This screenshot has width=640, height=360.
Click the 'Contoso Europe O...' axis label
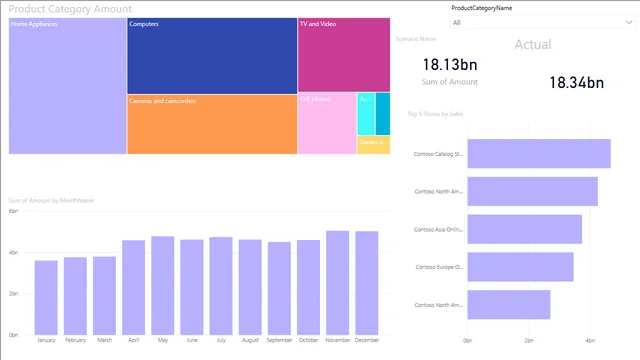[x=439, y=267]
